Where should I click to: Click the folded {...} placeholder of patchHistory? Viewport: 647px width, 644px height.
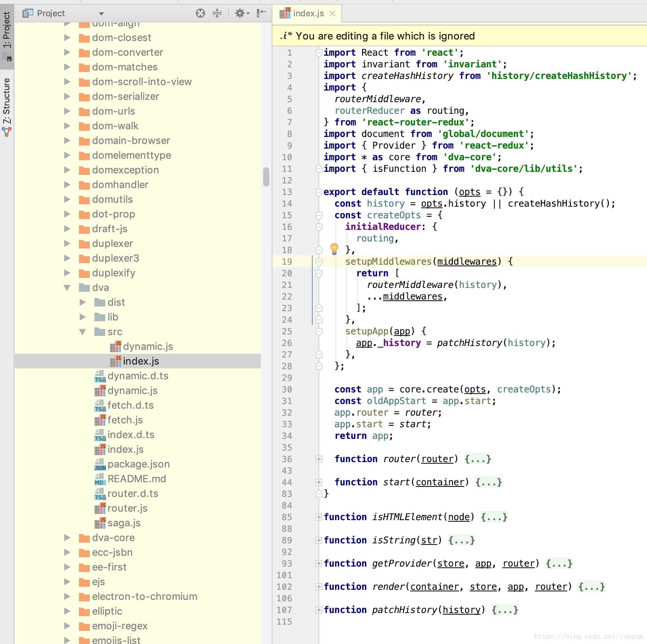(x=505, y=610)
